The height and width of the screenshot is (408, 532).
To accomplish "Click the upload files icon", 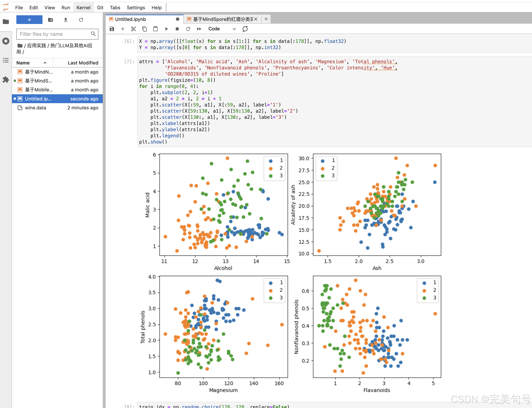I will (x=66, y=20).
